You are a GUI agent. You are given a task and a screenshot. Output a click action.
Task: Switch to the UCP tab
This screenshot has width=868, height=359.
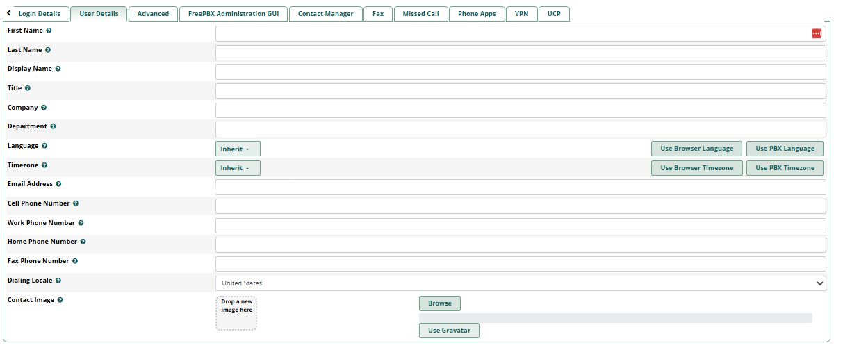[554, 14]
